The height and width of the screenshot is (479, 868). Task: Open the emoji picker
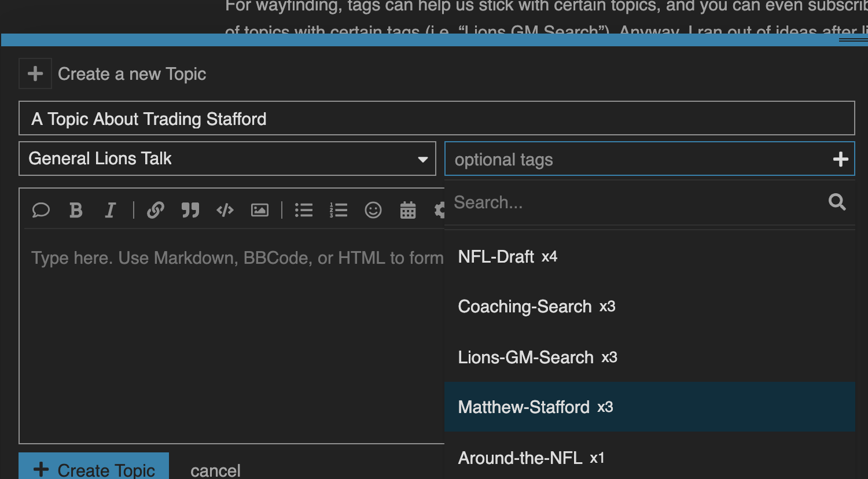(373, 210)
